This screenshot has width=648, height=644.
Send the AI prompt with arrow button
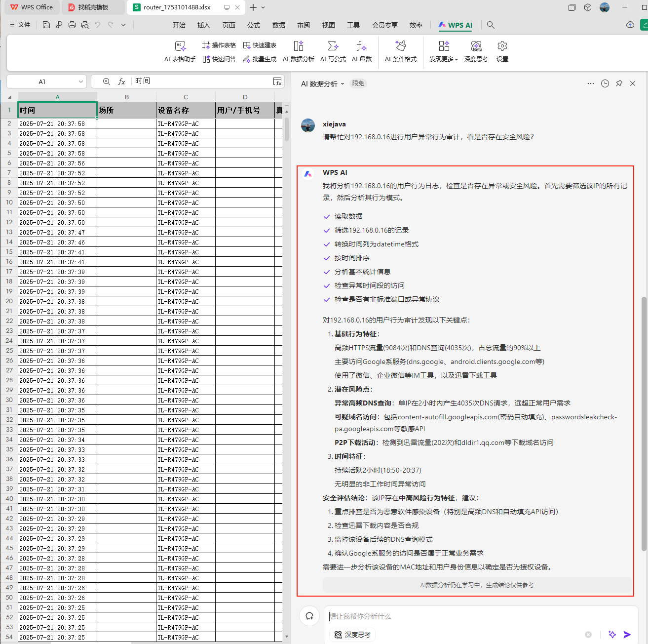click(627, 634)
